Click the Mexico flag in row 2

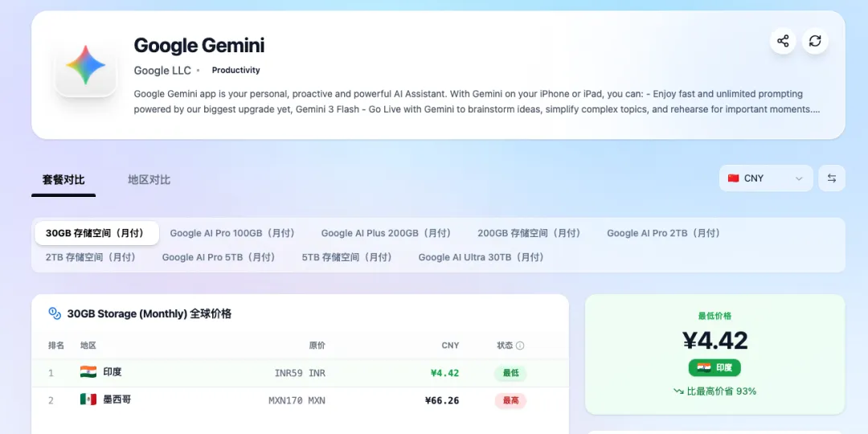point(88,399)
